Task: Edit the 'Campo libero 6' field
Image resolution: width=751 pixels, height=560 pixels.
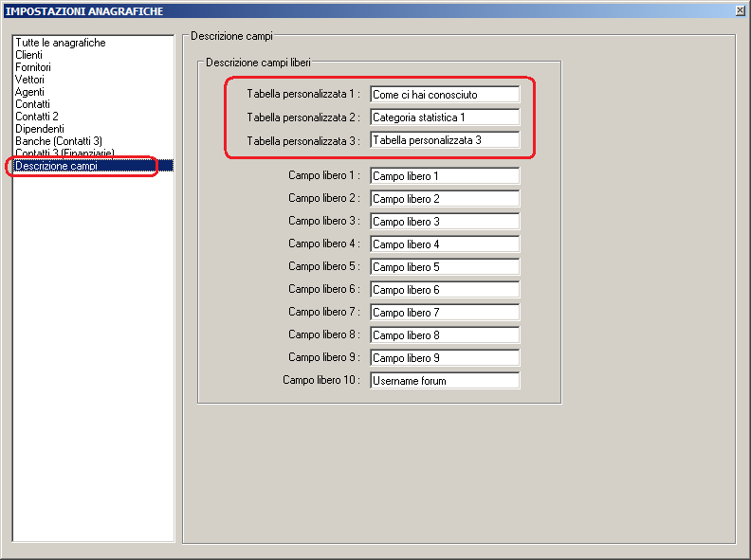Action: 445,290
